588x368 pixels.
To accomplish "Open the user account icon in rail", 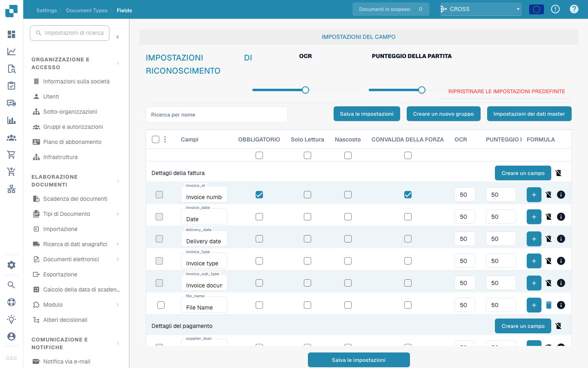I will [x=11, y=336].
